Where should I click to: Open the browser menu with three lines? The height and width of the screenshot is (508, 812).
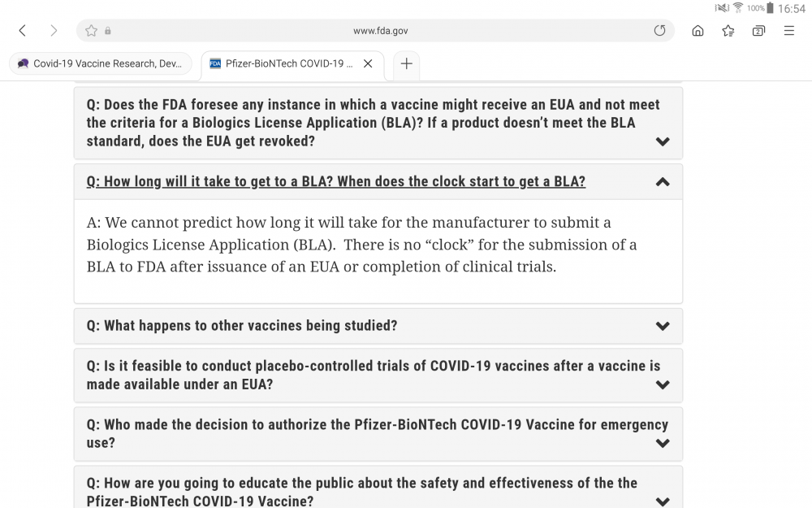pos(788,30)
